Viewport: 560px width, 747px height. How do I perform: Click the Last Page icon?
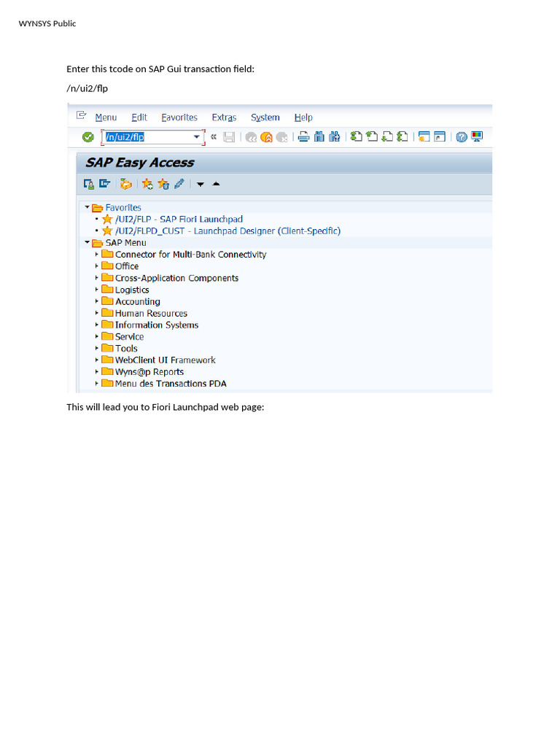coord(402,136)
